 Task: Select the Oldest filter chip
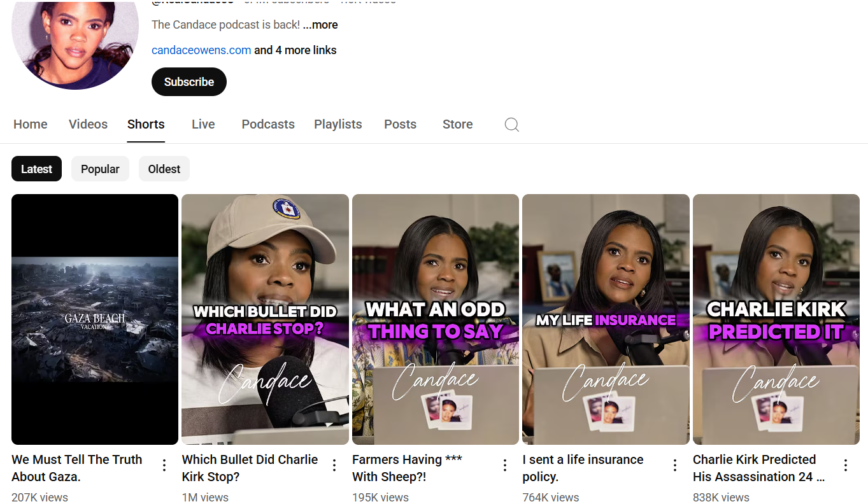coord(164,169)
